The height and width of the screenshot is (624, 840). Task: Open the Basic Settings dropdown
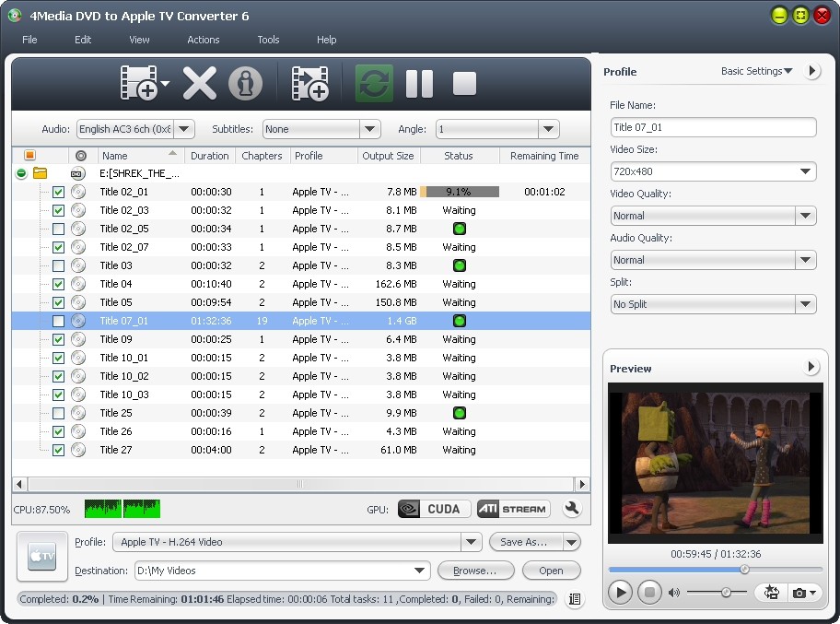coord(756,71)
